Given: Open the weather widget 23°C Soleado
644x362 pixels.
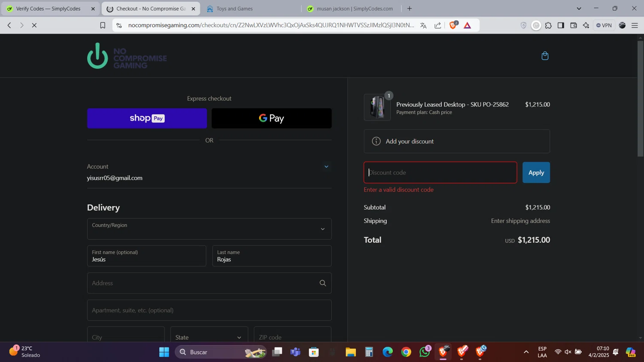Looking at the screenshot, I should 26,352.
